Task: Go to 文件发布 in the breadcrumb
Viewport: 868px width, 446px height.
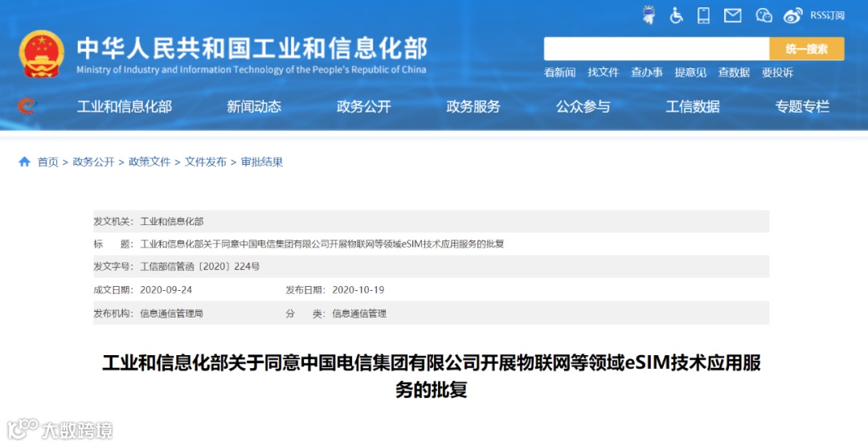Action: click(206, 162)
